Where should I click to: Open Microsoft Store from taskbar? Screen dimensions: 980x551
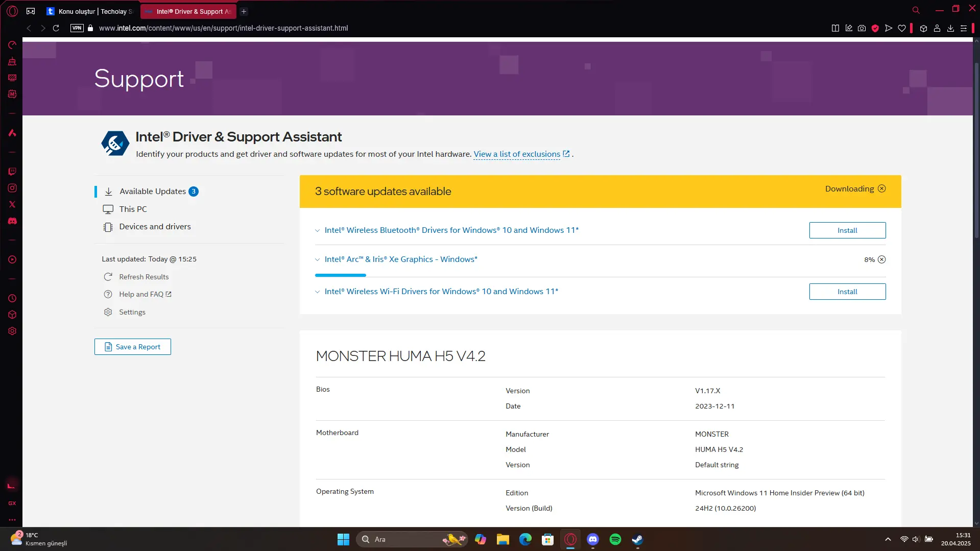(x=548, y=539)
